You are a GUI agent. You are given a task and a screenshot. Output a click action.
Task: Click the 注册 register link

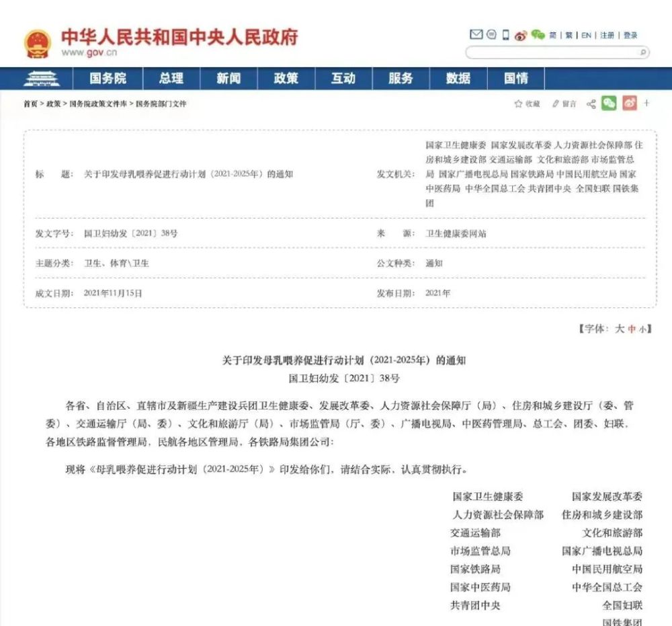click(607, 36)
